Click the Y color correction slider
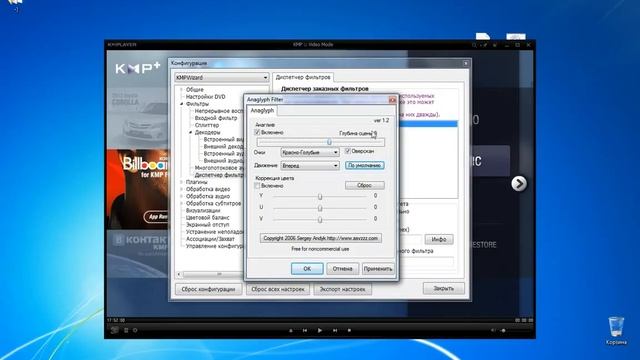Image resolution: width=640 pixels, height=360 pixels. [x=320, y=197]
